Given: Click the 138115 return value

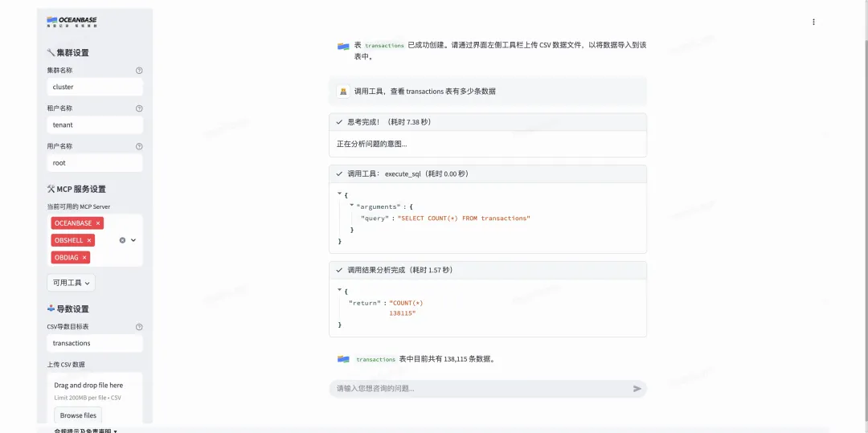Looking at the screenshot, I should [403, 313].
